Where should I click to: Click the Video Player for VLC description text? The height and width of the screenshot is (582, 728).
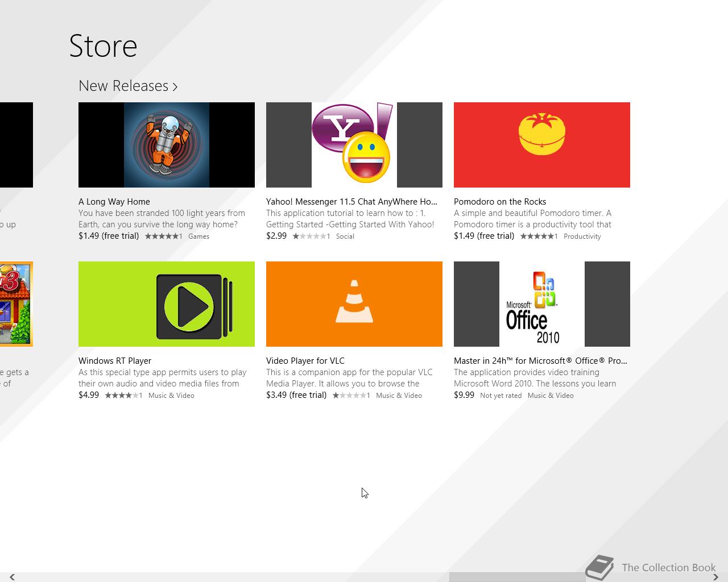tap(349, 378)
